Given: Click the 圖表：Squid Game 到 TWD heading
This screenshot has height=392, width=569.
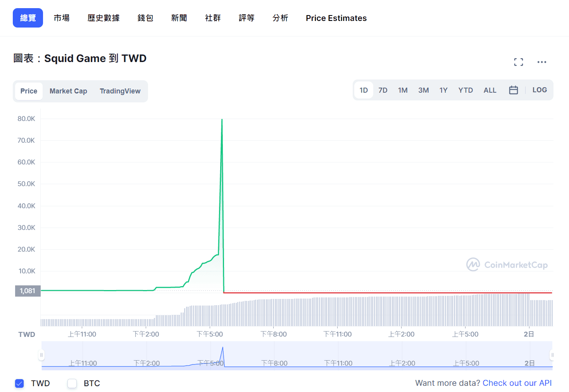Looking at the screenshot, I should point(80,58).
